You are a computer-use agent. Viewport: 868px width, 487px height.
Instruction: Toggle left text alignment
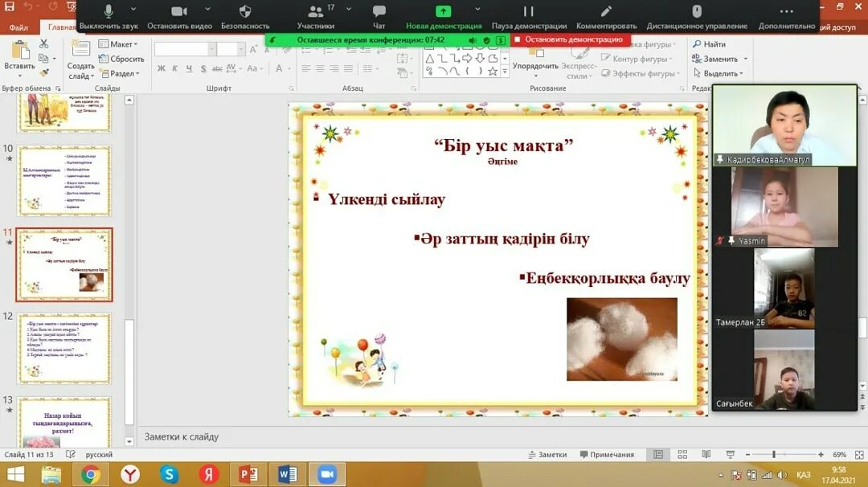pyautogui.click(x=306, y=68)
